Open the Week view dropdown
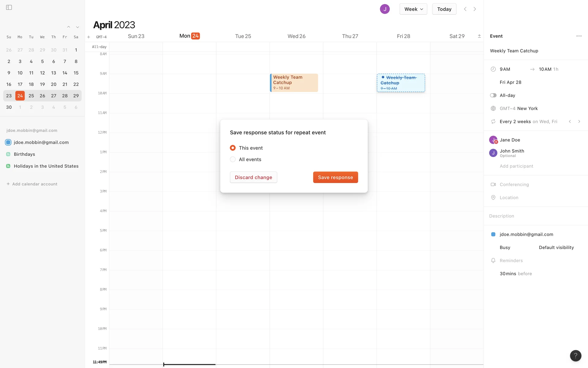The height and width of the screenshot is (368, 588). [413, 9]
